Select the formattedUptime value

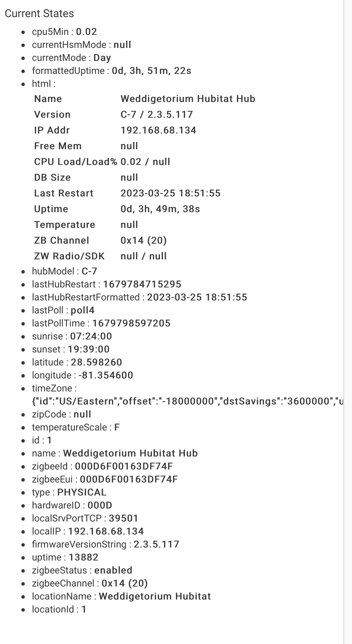(151, 71)
